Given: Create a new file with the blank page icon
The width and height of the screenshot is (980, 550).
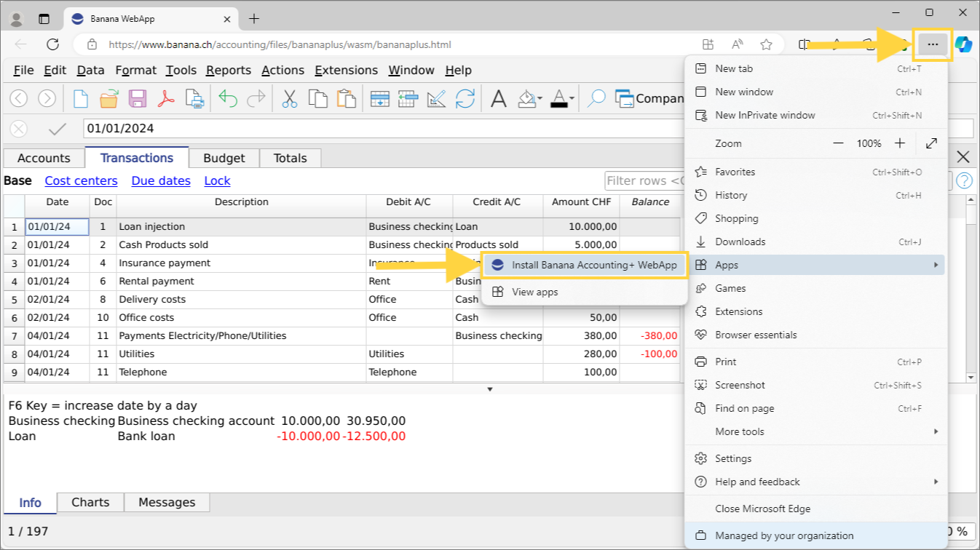Looking at the screenshot, I should coord(80,98).
